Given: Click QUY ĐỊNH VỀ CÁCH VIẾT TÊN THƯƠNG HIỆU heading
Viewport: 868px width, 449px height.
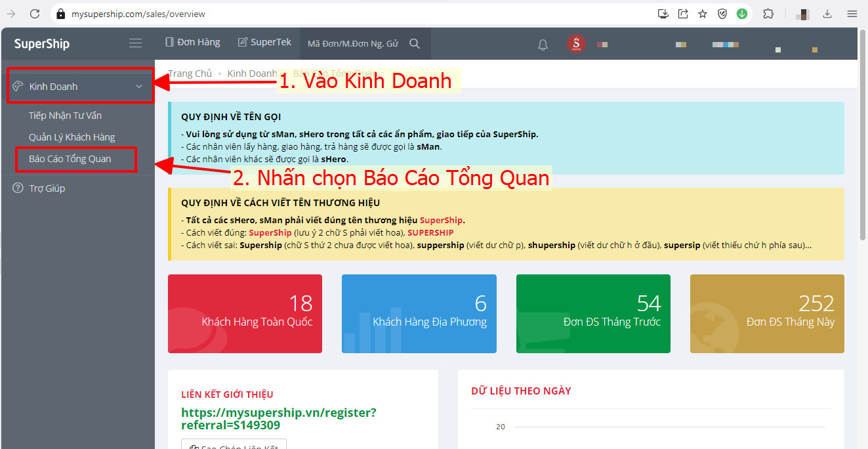Looking at the screenshot, I should 280,203.
